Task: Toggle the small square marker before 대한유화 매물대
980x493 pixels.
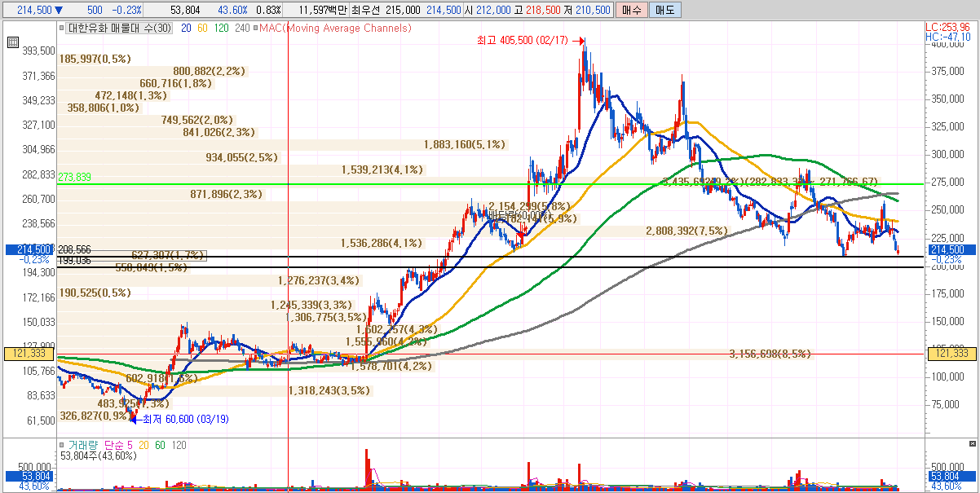Action: (x=62, y=28)
